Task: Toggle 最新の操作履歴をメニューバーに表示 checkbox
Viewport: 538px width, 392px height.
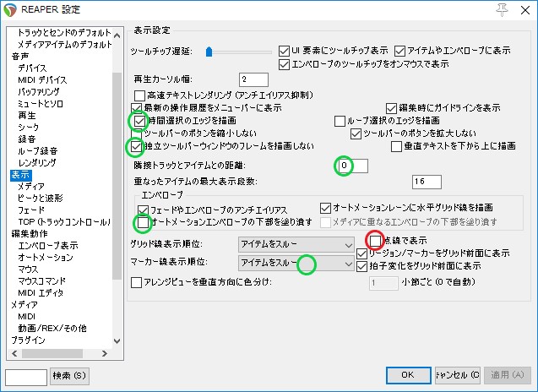Action: point(137,108)
